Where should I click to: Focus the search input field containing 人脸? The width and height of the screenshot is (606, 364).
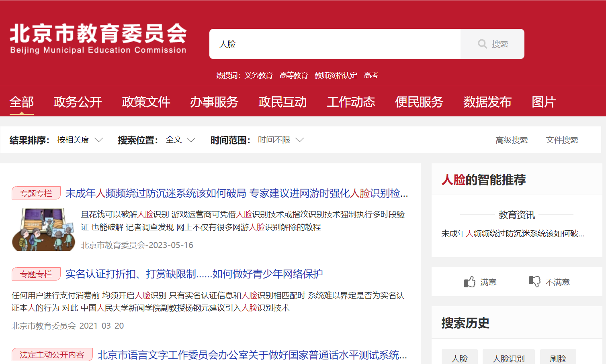[334, 44]
